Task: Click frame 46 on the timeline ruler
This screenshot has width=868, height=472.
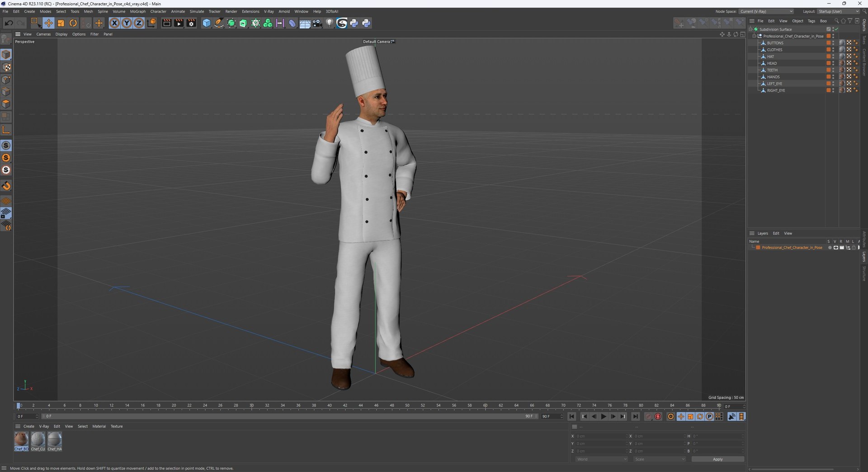Action: [x=376, y=405]
